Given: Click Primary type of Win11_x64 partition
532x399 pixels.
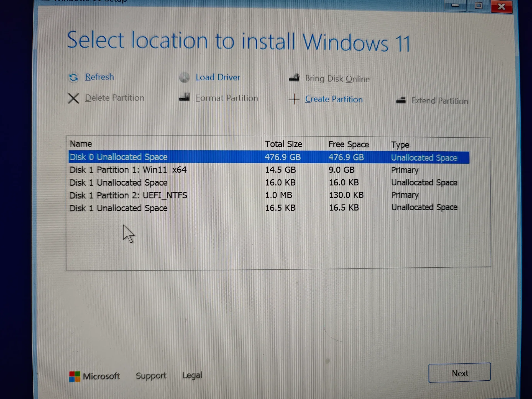Looking at the screenshot, I should click(x=405, y=170).
